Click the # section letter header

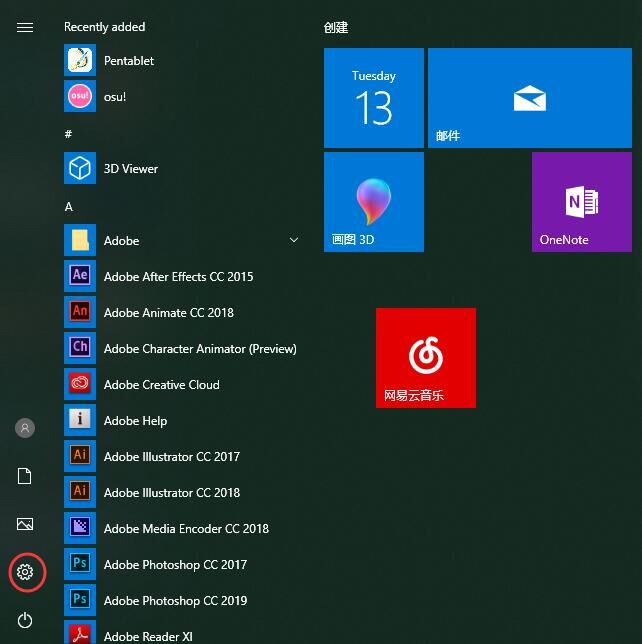(x=68, y=134)
